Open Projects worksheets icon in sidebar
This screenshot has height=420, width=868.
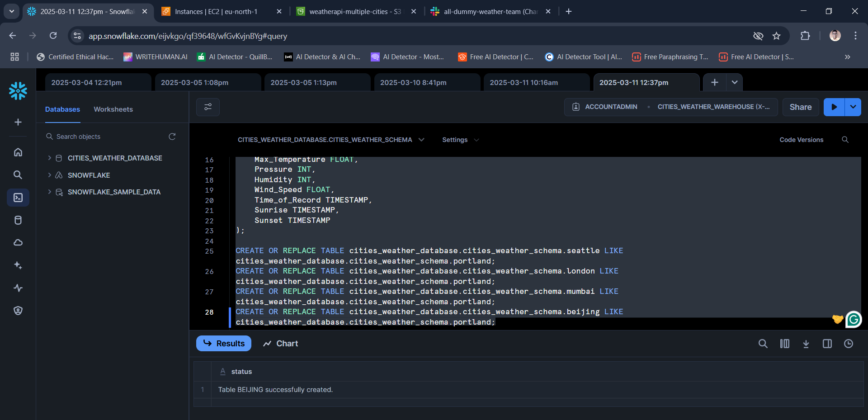pos(18,198)
